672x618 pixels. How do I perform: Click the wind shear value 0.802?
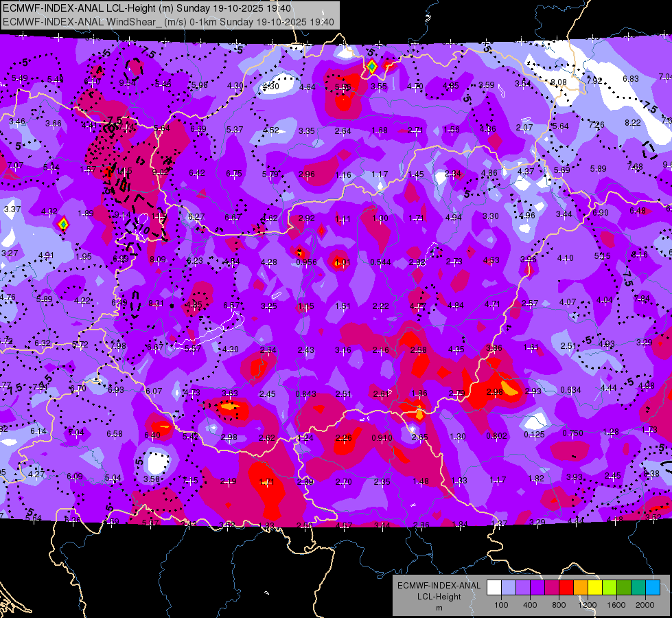tap(497, 436)
